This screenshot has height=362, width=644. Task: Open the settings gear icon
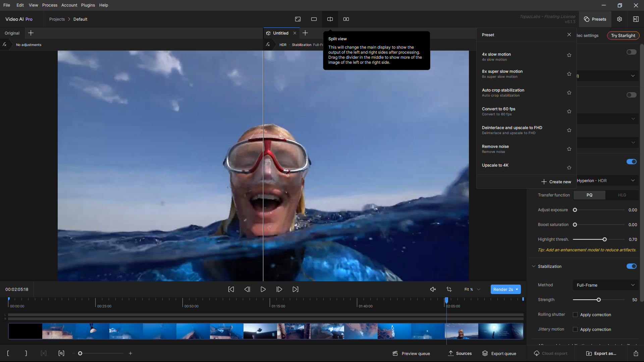point(620,19)
